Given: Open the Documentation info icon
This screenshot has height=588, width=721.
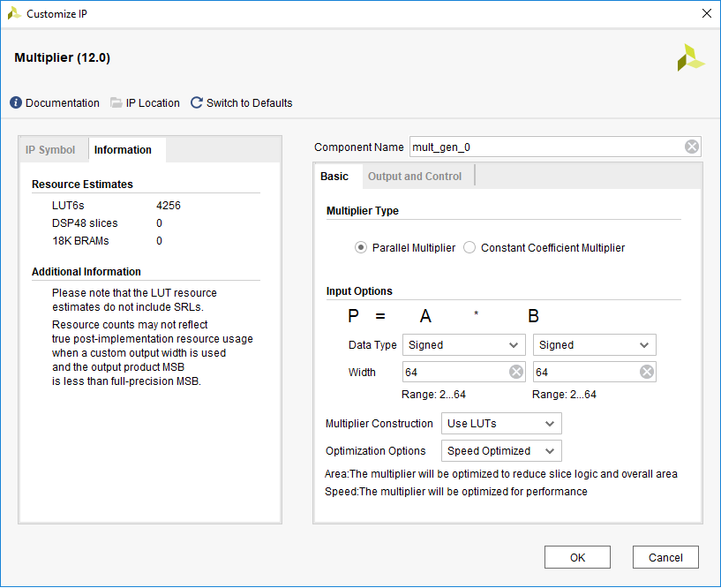Looking at the screenshot, I should [16, 103].
